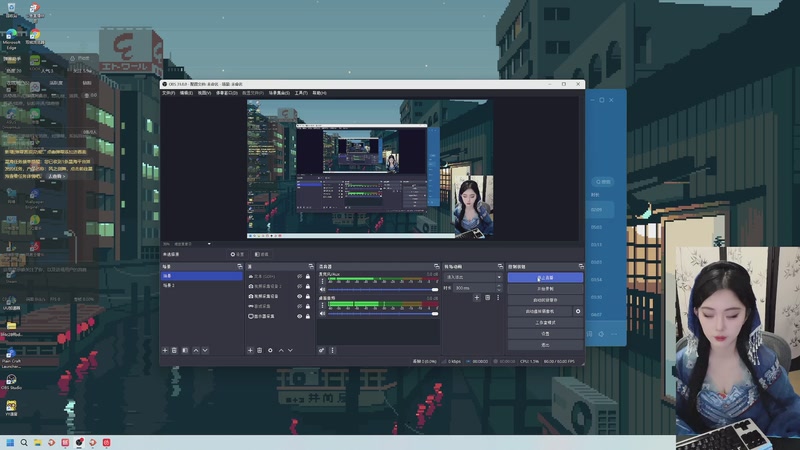Open the File (文件) menu
The height and width of the screenshot is (450, 800).
point(169,93)
